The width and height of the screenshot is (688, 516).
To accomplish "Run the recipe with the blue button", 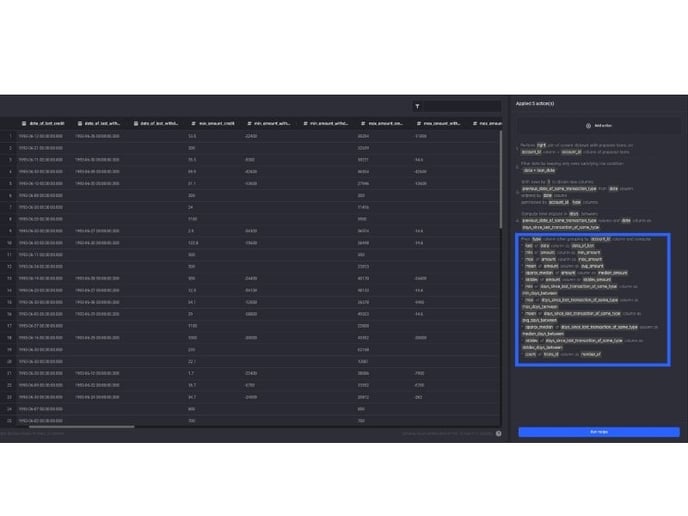I will coord(599,432).
